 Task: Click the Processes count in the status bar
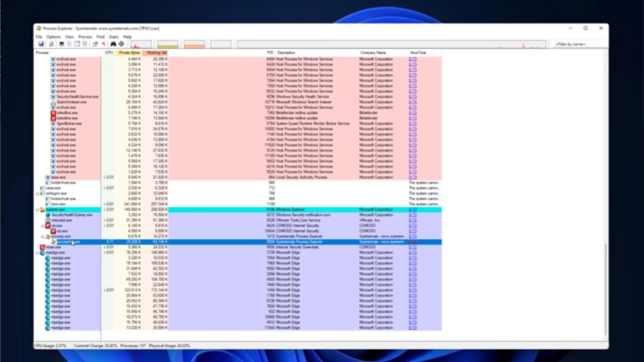click(x=133, y=346)
